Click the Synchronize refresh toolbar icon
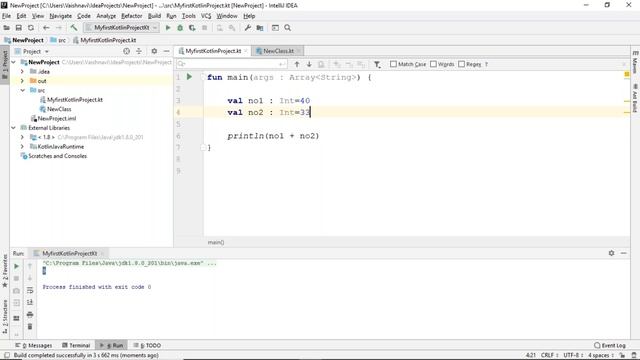The image size is (640, 360). pyautogui.click(x=31, y=28)
